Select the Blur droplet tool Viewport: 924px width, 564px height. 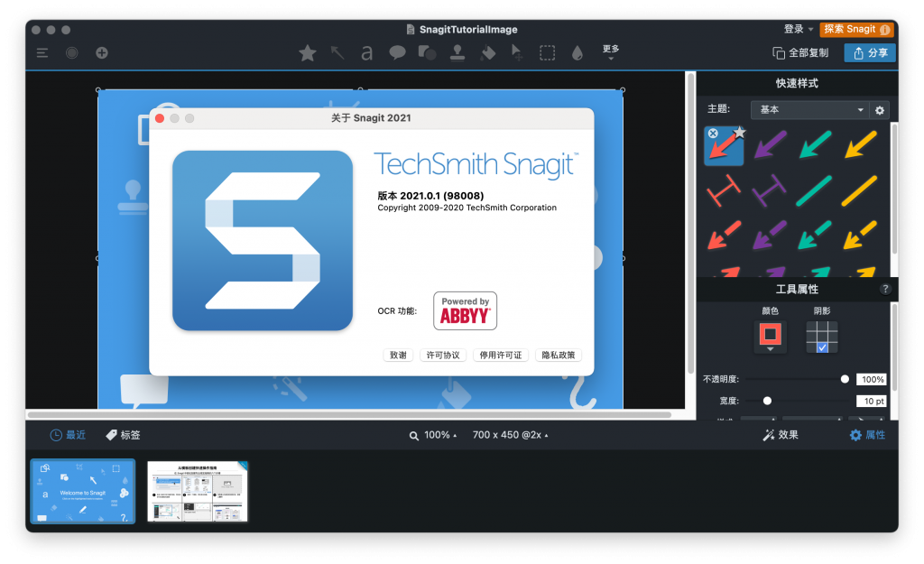(577, 53)
